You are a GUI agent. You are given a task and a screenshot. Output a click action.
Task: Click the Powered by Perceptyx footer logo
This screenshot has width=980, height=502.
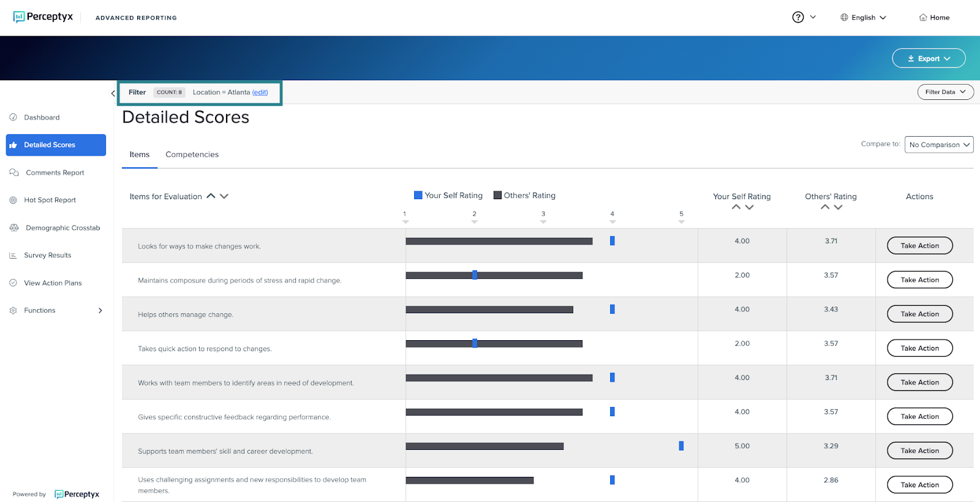[77, 494]
